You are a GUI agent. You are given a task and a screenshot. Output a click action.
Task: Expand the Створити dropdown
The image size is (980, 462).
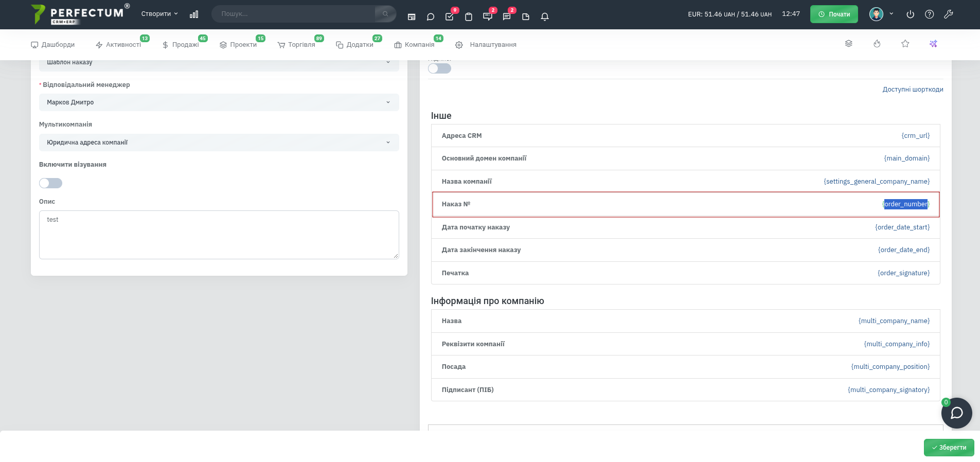(x=159, y=14)
